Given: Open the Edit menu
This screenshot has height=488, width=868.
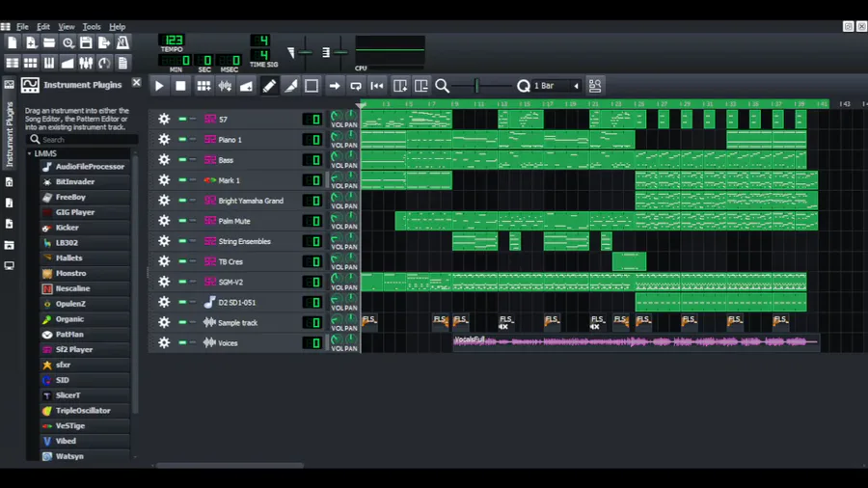Looking at the screenshot, I should tap(43, 27).
